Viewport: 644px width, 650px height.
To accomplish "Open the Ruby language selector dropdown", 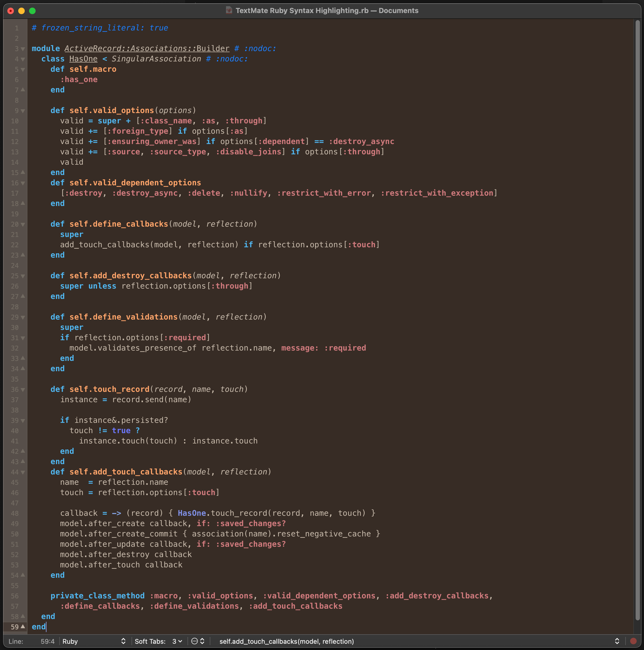I will click(94, 641).
